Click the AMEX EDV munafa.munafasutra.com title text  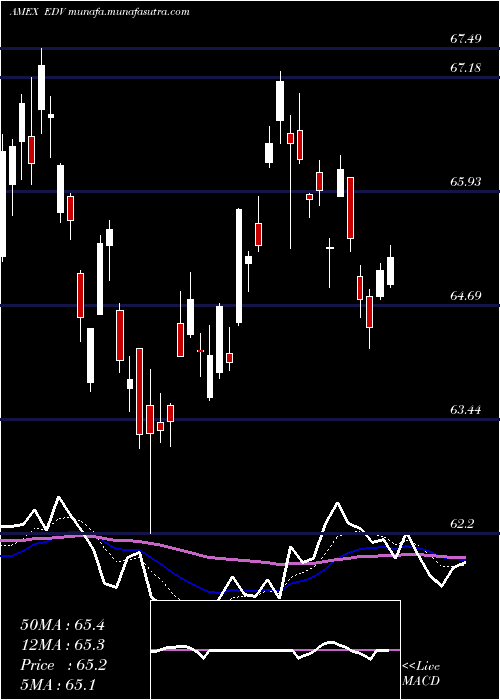[x=99, y=12]
